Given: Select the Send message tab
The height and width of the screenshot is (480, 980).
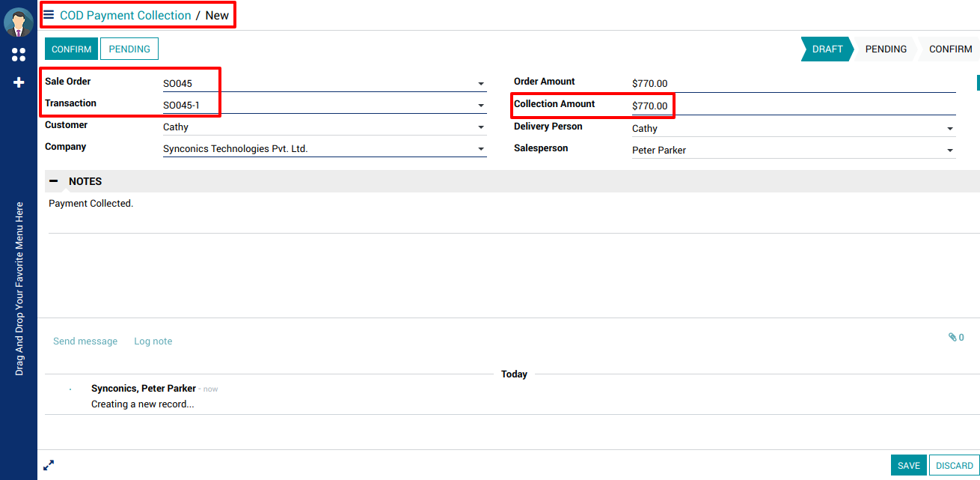Looking at the screenshot, I should pyautogui.click(x=85, y=341).
